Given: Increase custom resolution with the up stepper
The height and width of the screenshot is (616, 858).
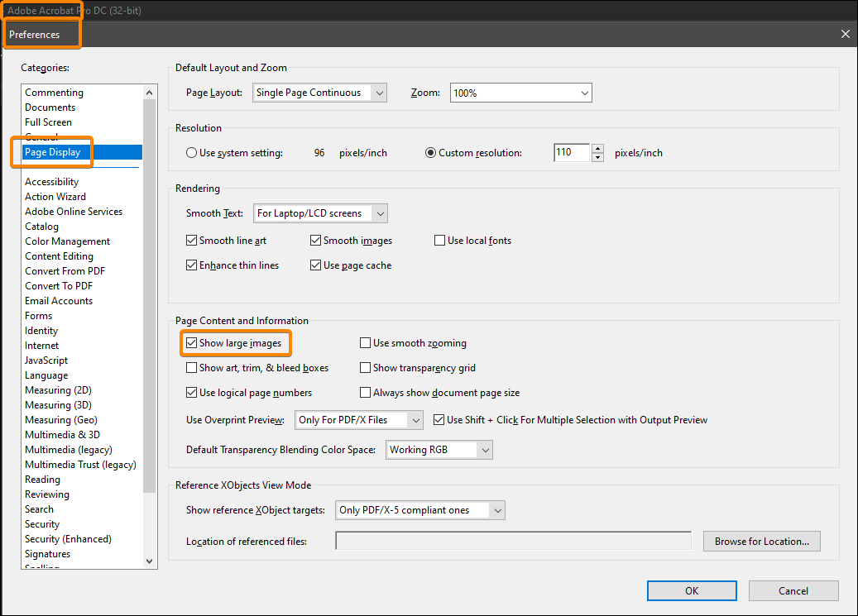Looking at the screenshot, I should point(599,149).
